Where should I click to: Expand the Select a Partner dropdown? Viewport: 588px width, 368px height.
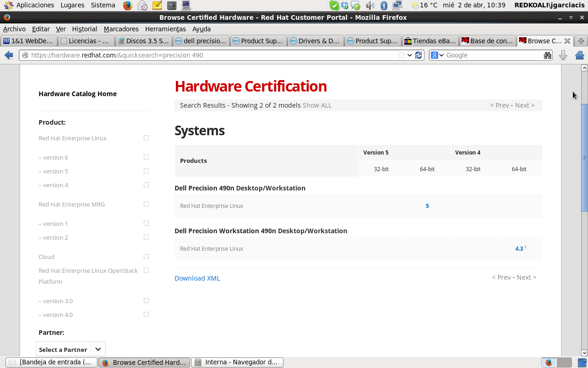tap(71, 349)
